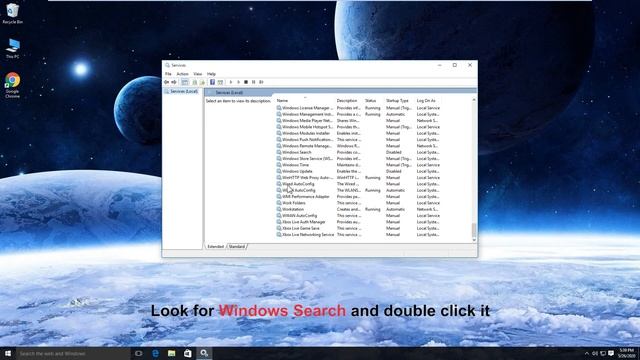Click the services list scrollbar thumb
Image resolution: width=640 pixels, height=360 pixels.
(474, 230)
